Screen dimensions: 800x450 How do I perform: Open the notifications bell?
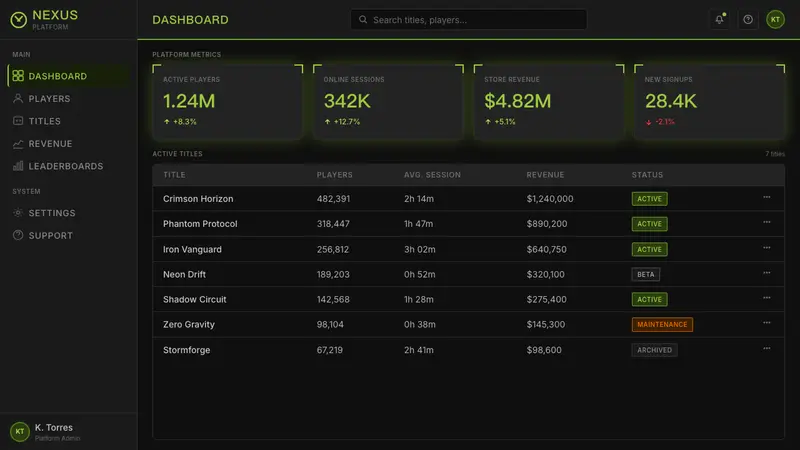[x=719, y=19]
